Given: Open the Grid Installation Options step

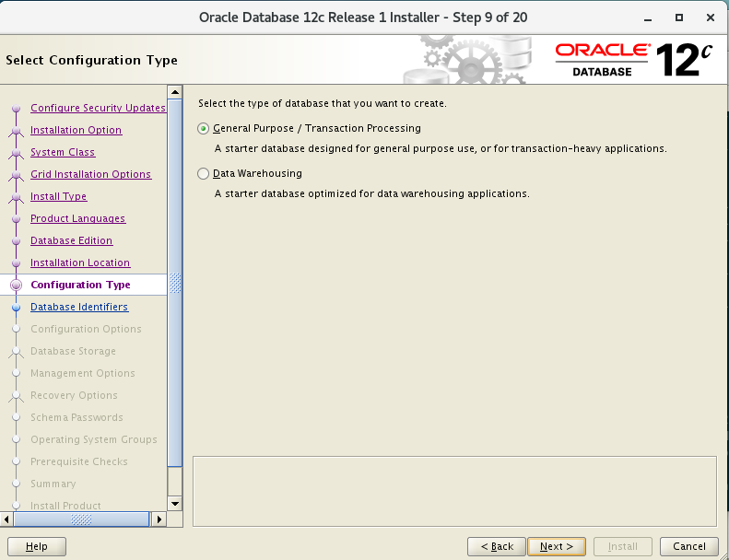Looking at the screenshot, I should 90,174.
